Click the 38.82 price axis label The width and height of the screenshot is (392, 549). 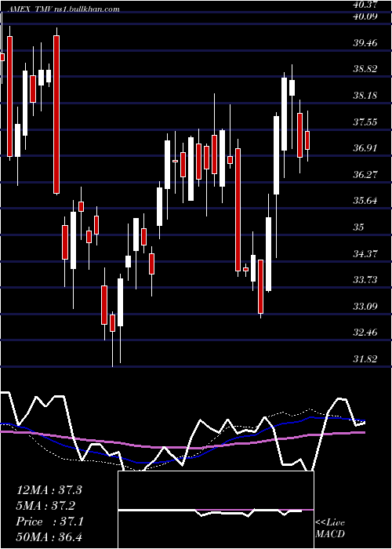click(365, 69)
